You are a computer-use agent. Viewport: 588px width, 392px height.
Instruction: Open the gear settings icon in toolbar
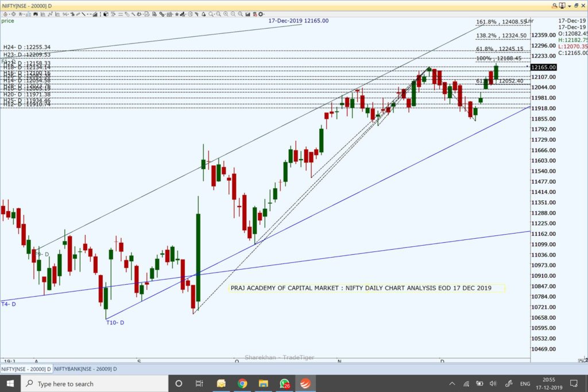coord(261,14)
